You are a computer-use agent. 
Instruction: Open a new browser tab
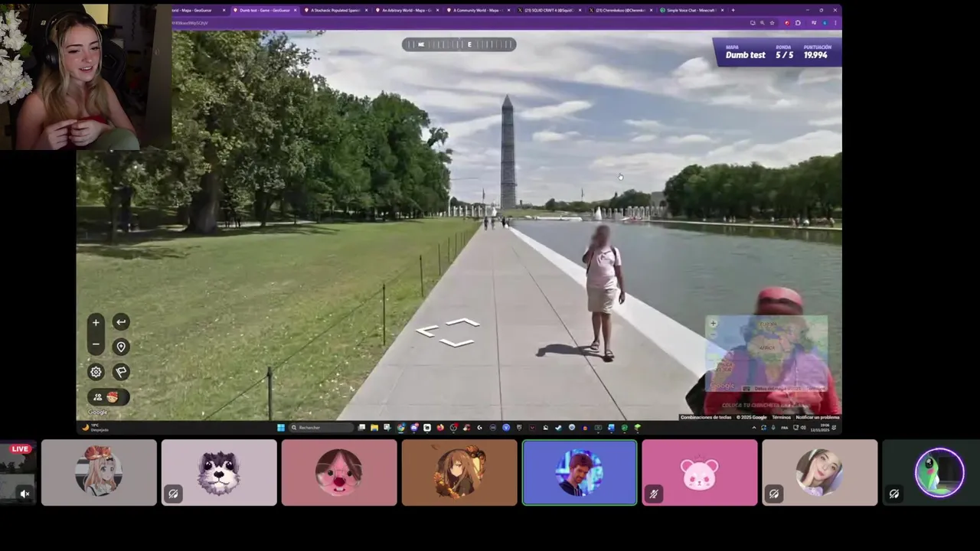733,10
